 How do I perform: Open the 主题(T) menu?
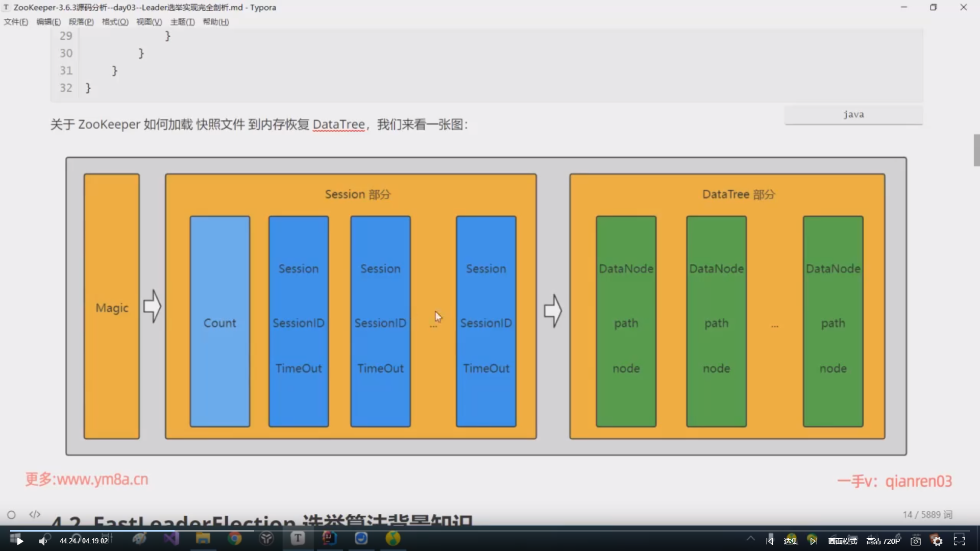click(182, 22)
